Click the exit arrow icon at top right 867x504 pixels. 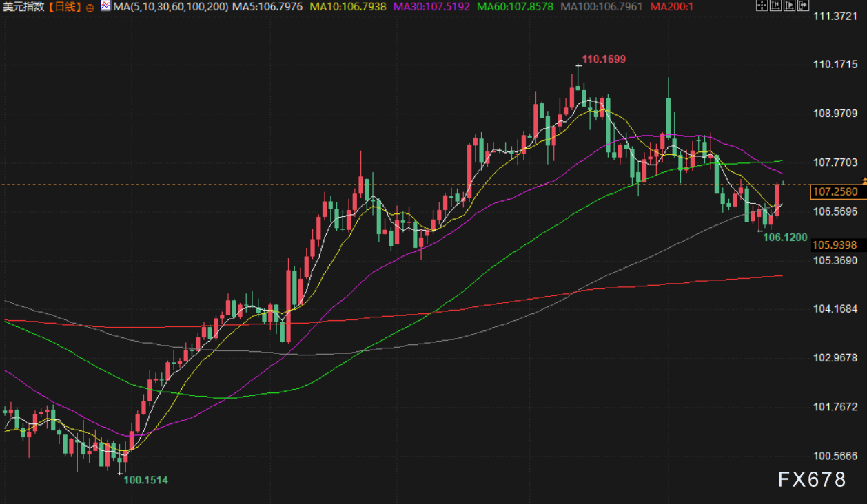[803, 6]
